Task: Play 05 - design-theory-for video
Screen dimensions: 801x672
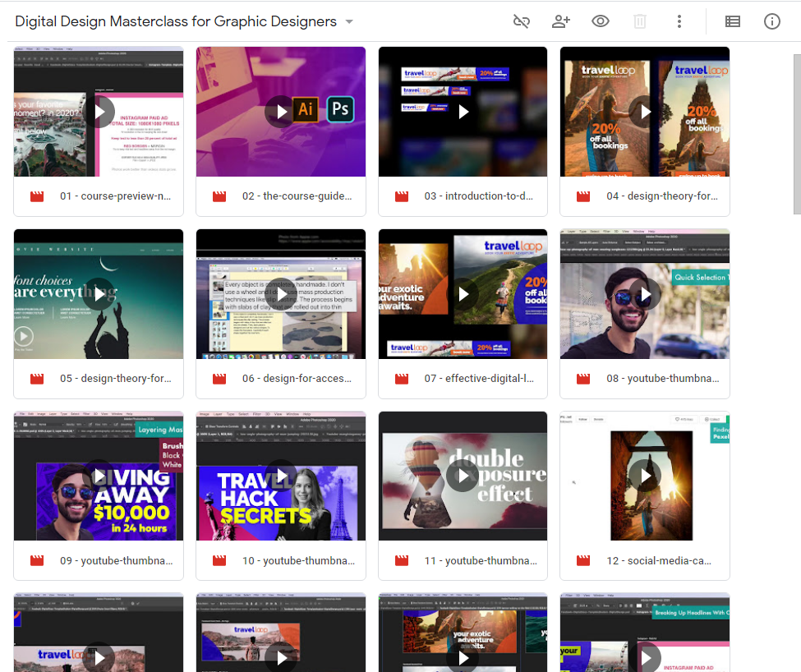Action: click(99, 293)
